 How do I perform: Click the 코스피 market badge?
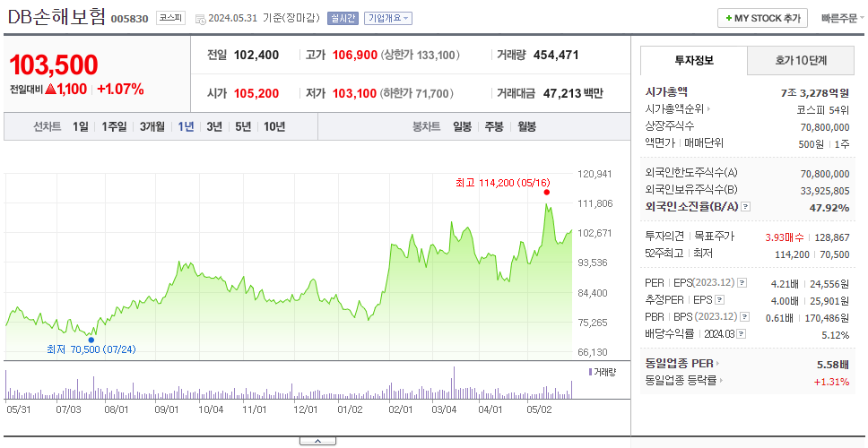pos(170,18)
